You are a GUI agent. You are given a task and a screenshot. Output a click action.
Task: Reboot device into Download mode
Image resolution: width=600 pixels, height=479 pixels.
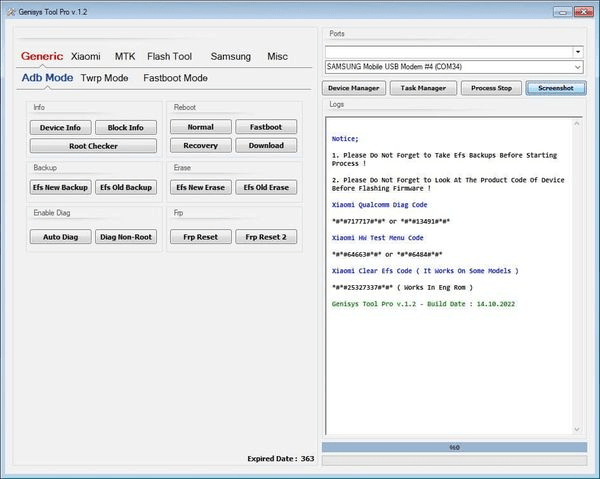[x=266, y=145]
